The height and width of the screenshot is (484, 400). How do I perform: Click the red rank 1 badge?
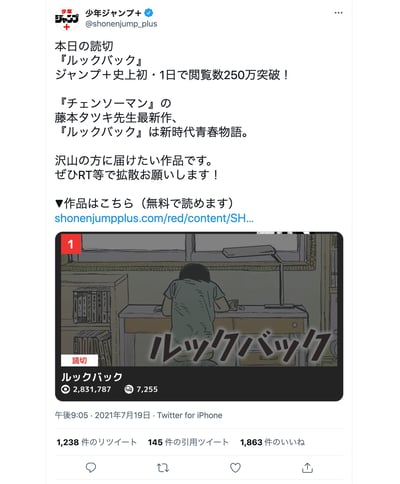tap(71, 244)
